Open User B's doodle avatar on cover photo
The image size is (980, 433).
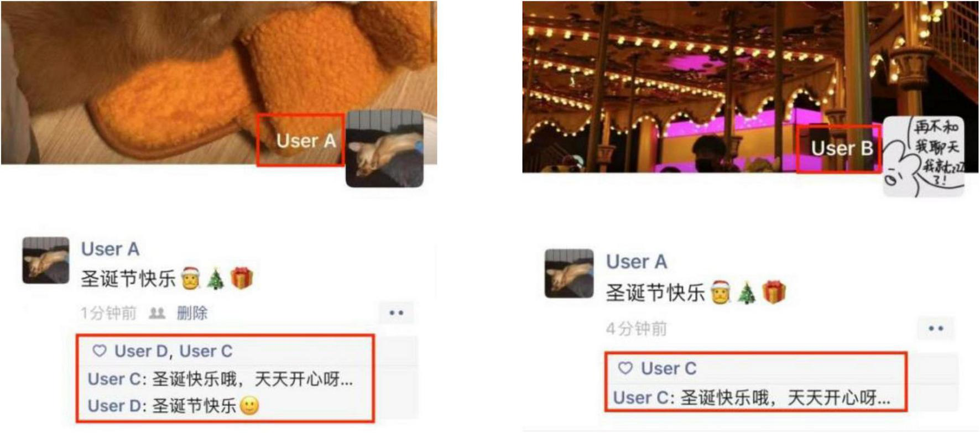923,156
